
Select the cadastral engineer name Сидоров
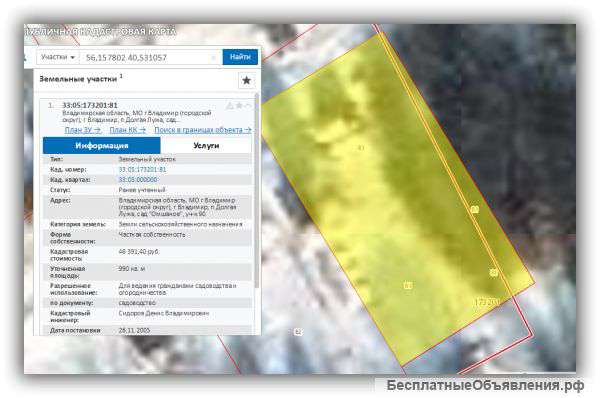pyautogui.click(x=164, y=313)
